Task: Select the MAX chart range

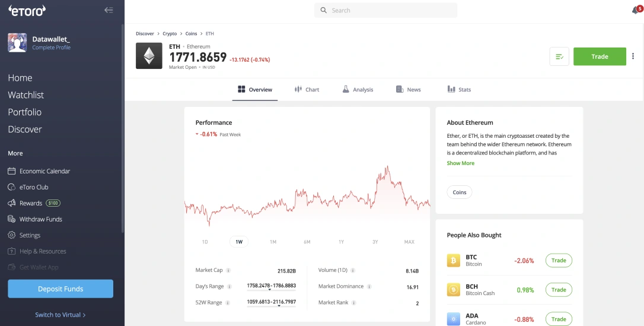Action: [410, 242]
